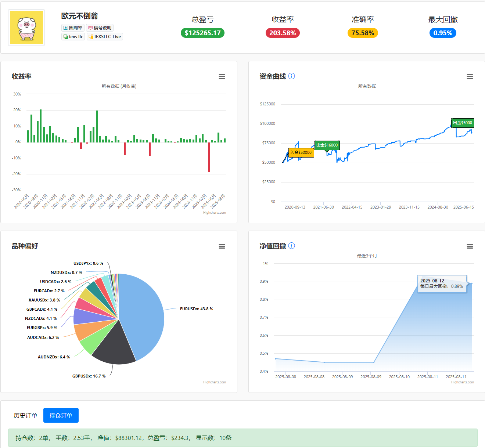Click the 出金$5000 flag on the chart
This screenshot has height=448, width=485.
(x=463, y=123)
